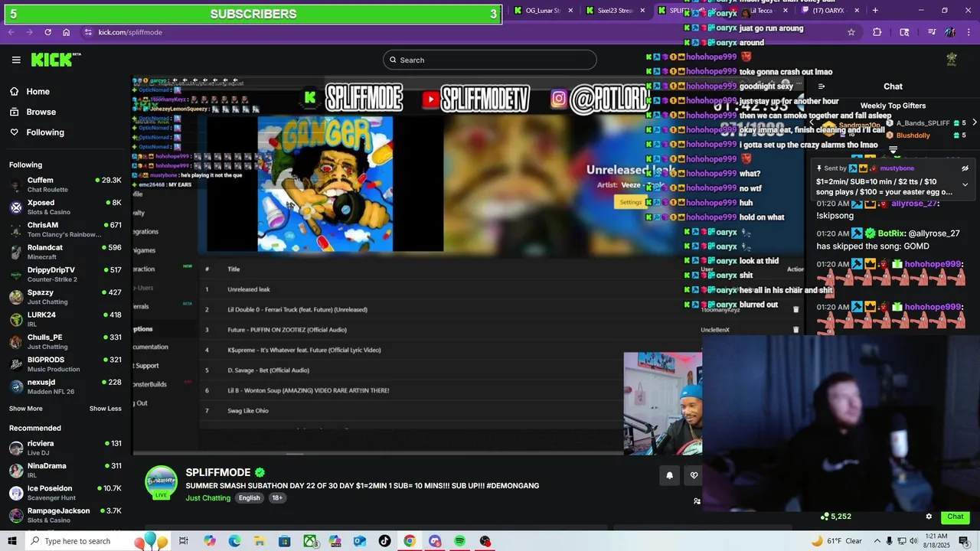This screenshot has height=551, width=980.
Task: Open Rolandcat Minecraft stream
Action: (x=65, y=252)
